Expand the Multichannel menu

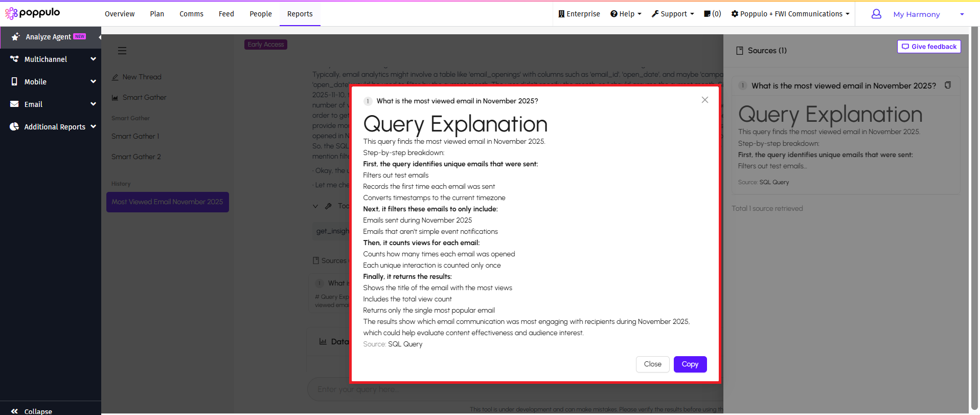(x=50, y=59)
